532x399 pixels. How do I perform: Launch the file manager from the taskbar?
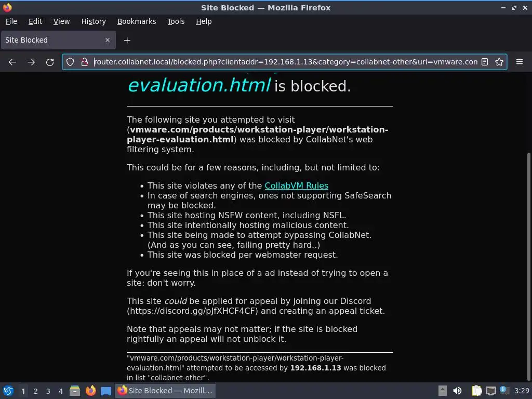pyautogui.click(x=75, y=391)
